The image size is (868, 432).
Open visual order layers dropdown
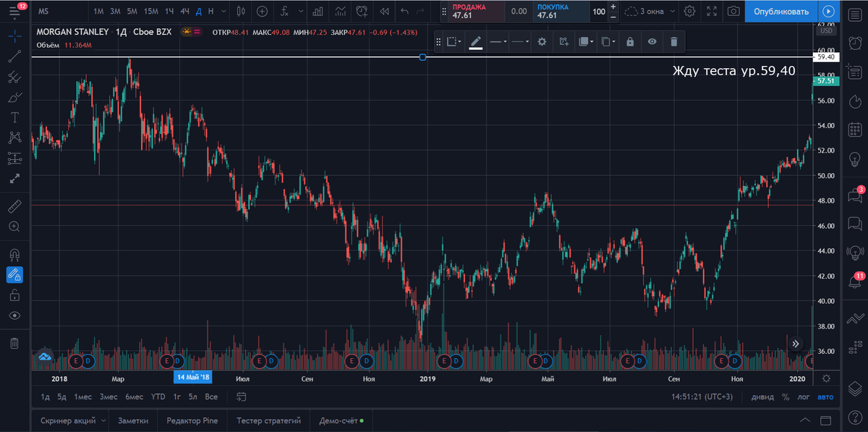[586, 42]
